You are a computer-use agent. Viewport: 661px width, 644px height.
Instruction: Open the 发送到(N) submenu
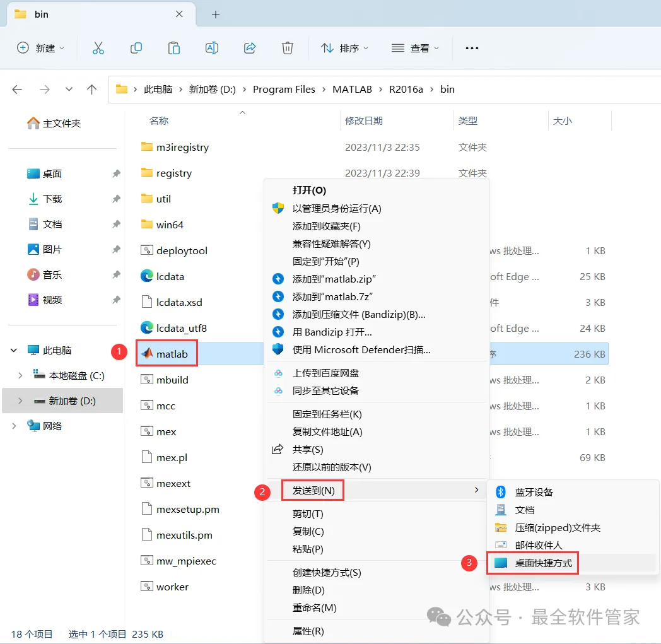coord(313,491)
